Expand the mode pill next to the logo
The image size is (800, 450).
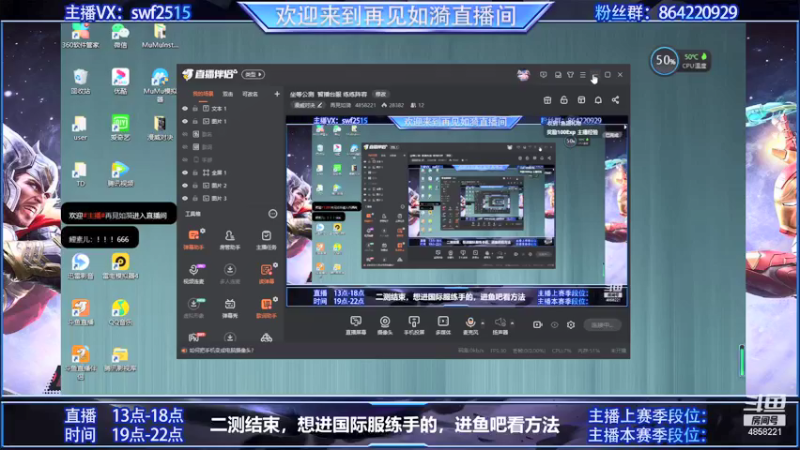click(253, 74)
